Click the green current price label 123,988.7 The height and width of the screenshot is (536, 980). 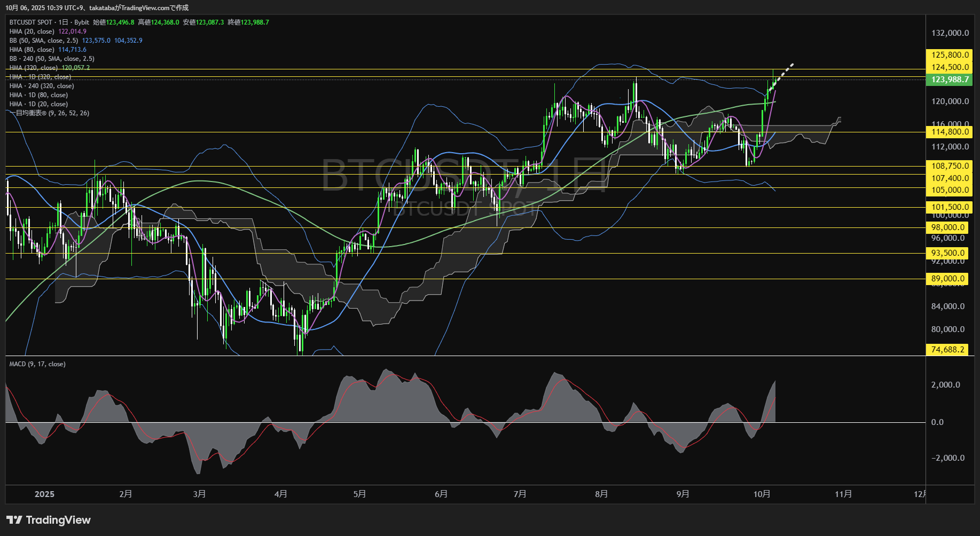click(x=949, y=80)
